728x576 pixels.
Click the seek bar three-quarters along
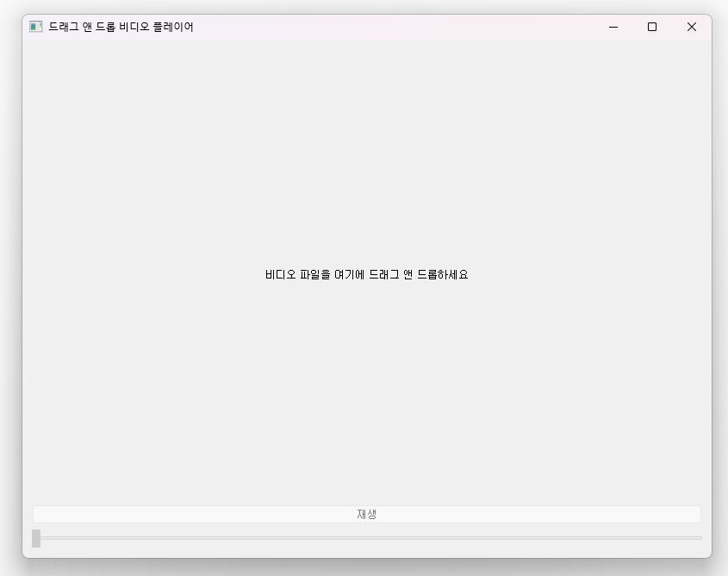tap(534, 538)
